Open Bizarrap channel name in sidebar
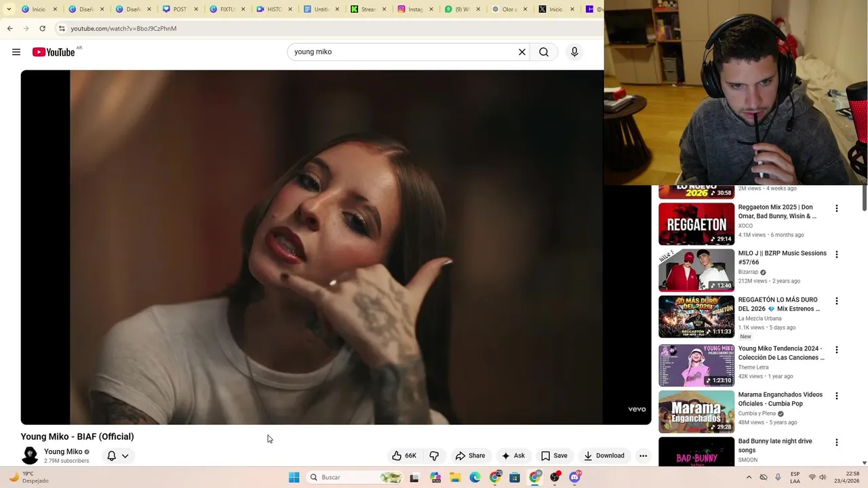 [749, 272]
